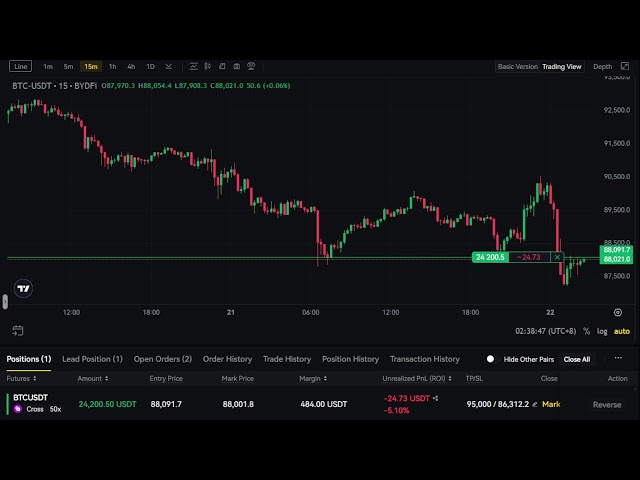
Task: Edit TP/SL with the pencil icon
Action: (535, 404)
